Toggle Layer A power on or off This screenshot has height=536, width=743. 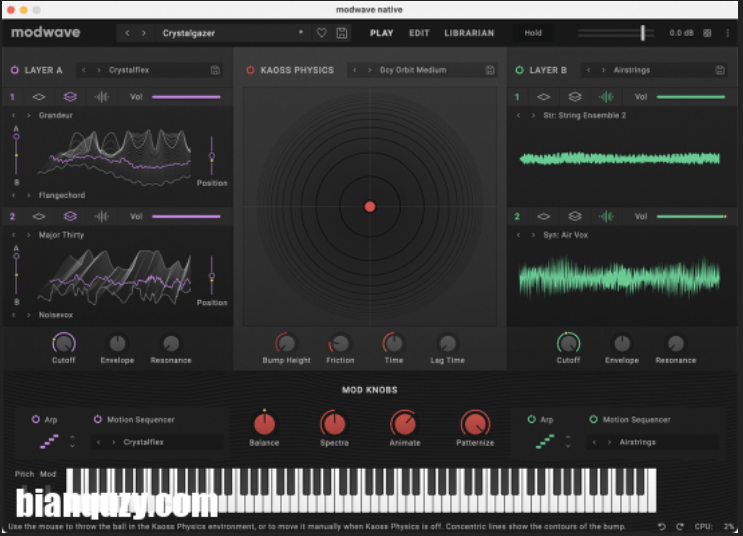click(15, 70)
